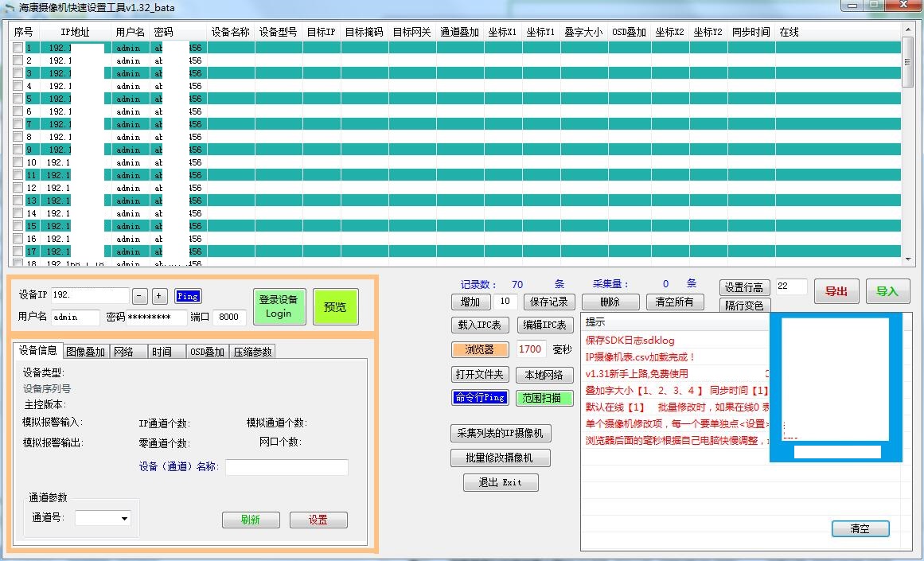Click into the 设备IP input field
924x561 pixels.
(x=90, y=295)
